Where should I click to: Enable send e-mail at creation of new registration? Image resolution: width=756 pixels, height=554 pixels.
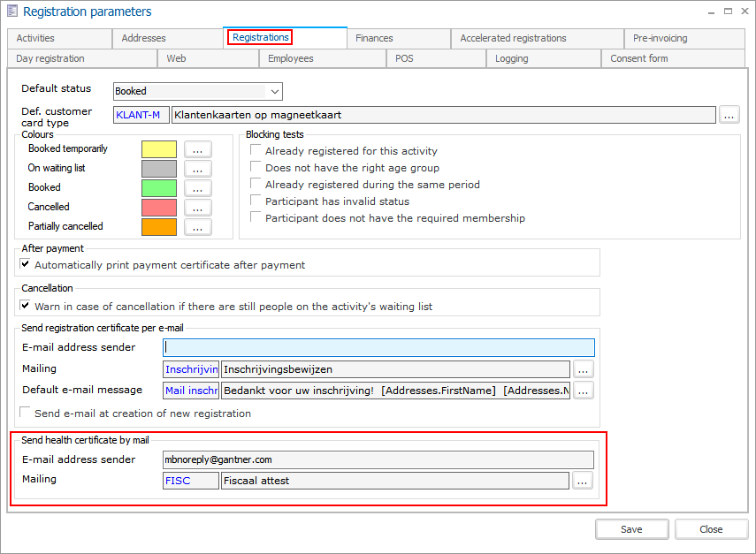coord(27,414)
